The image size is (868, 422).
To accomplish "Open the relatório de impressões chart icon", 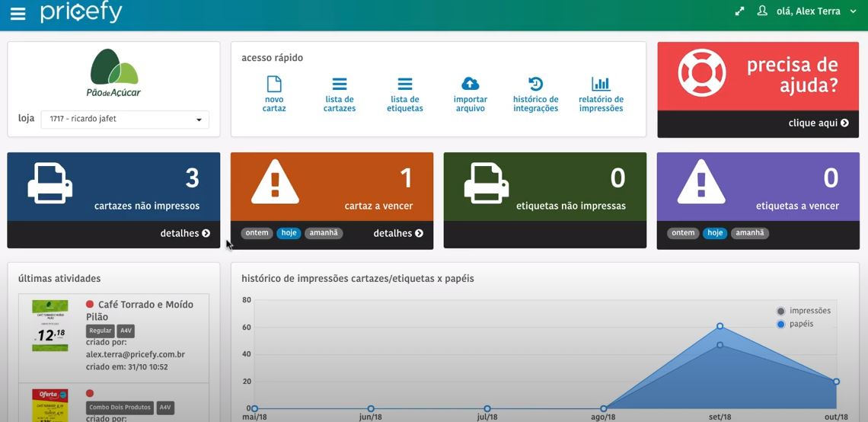I will [601, 84].
